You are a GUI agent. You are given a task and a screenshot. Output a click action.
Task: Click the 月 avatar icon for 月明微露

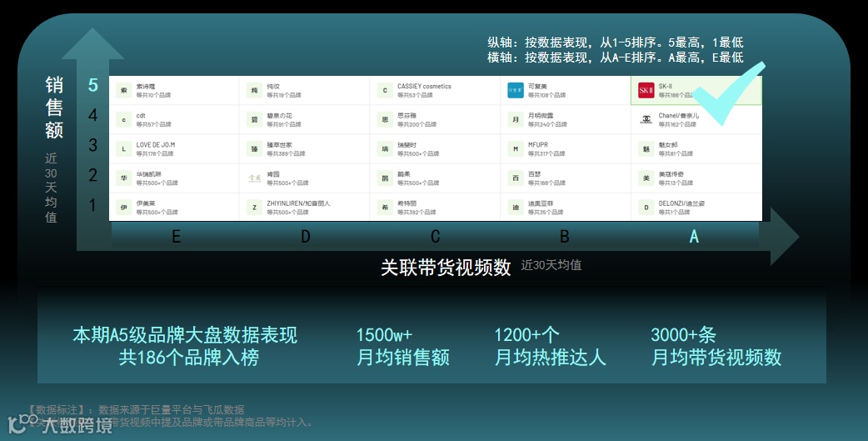click(x=516, y=120)
